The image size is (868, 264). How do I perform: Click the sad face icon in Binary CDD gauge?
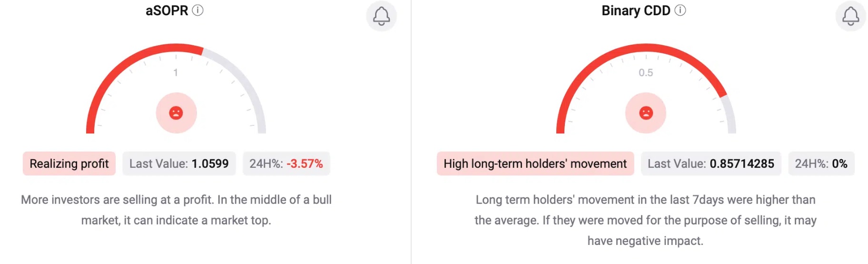[646, 113]
